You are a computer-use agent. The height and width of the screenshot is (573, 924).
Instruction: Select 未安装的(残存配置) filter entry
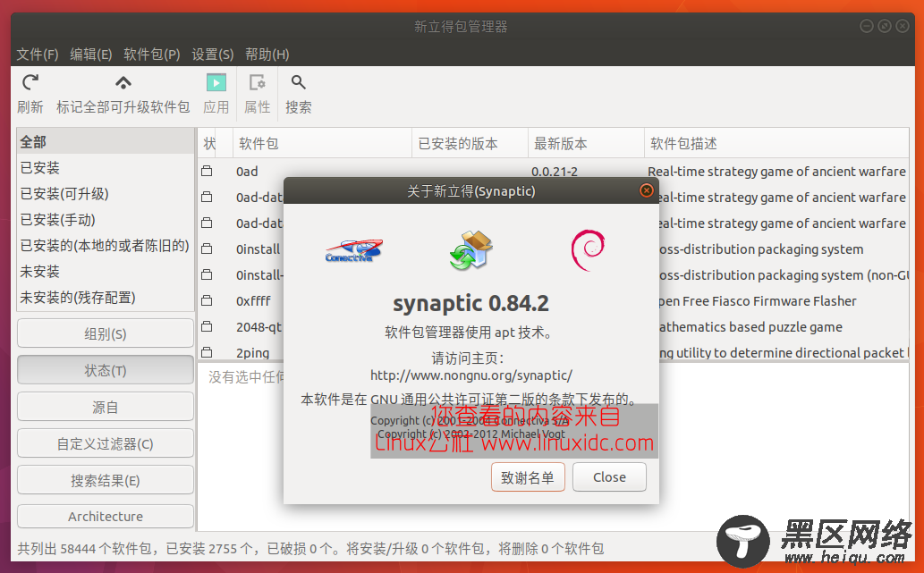point(105,298)
